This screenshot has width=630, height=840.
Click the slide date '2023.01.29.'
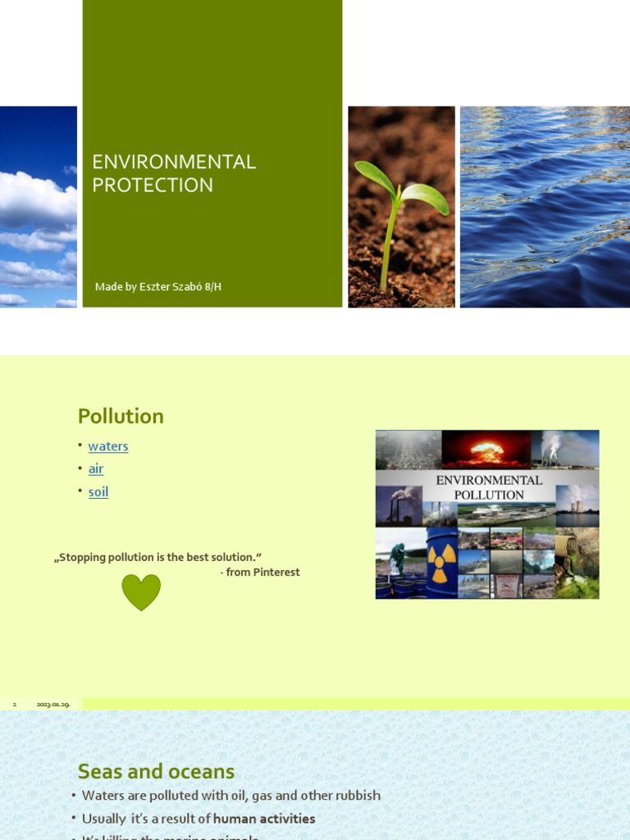(x=53, y=705)
